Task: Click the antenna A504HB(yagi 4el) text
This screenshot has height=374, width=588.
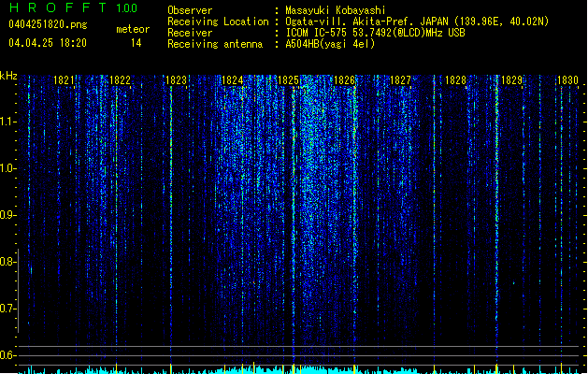Action: 330,44
